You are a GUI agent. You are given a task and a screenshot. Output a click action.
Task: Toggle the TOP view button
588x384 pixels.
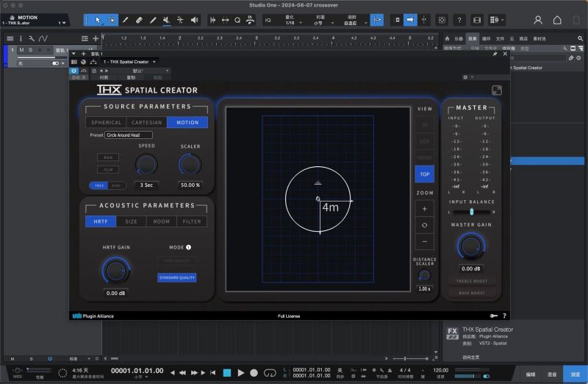click(x=425, y=174)
